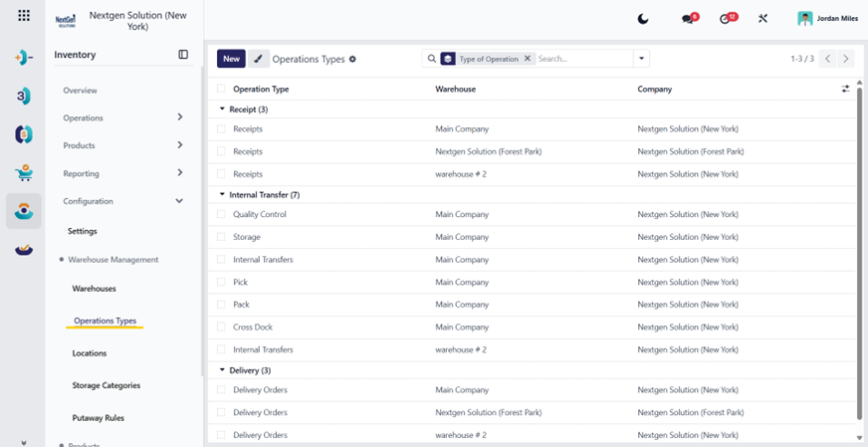Open the checkmark bowl app icon
The width and height of the screenshot is (868, 447).
click(24, 250)
